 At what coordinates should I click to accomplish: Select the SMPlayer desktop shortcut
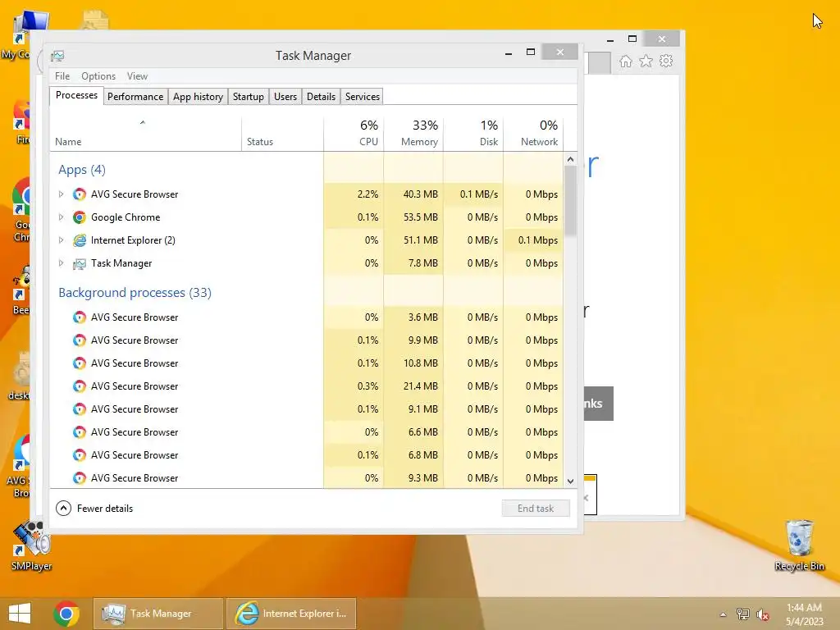(x=32, y=546)
